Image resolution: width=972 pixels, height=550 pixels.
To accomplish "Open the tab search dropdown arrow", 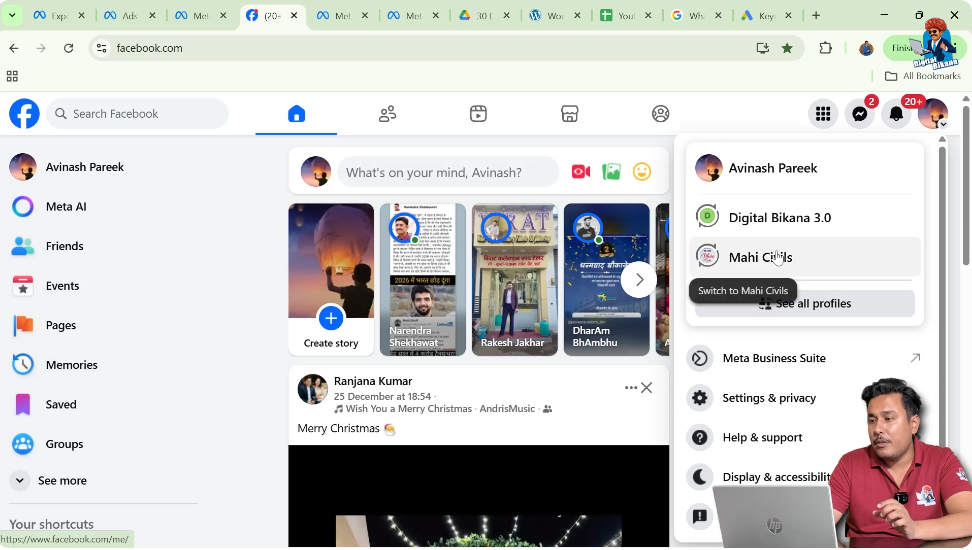I will click(12, 16).
